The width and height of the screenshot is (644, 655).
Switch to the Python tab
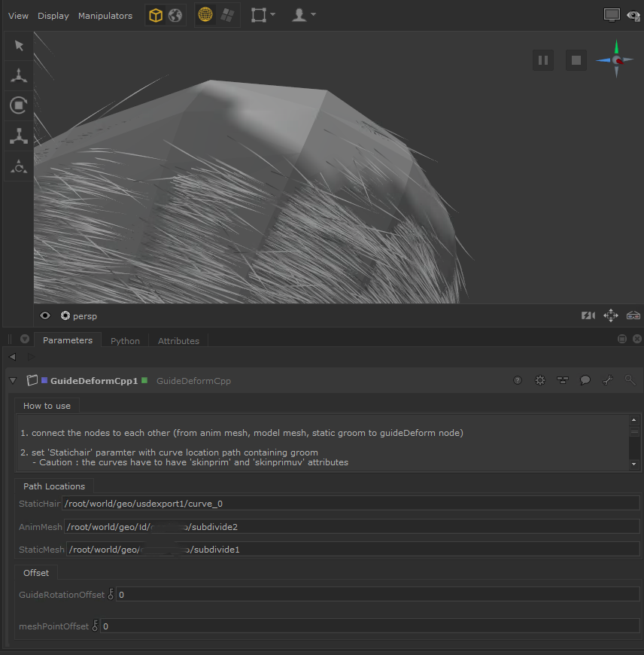(x=125, y=341)
